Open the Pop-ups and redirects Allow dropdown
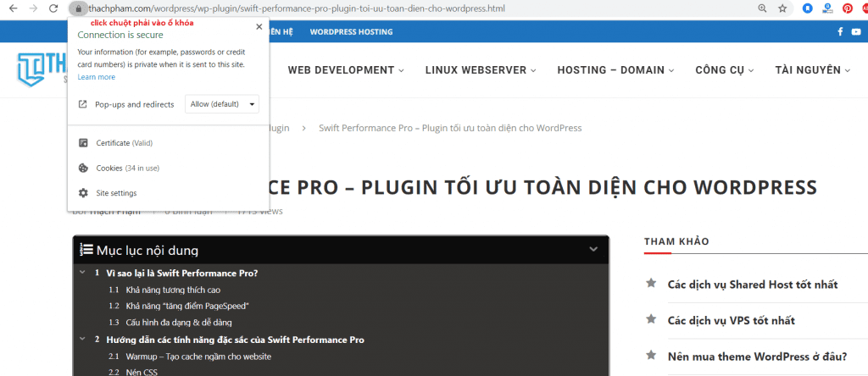 pyautogui.click(x=221, y=104)
